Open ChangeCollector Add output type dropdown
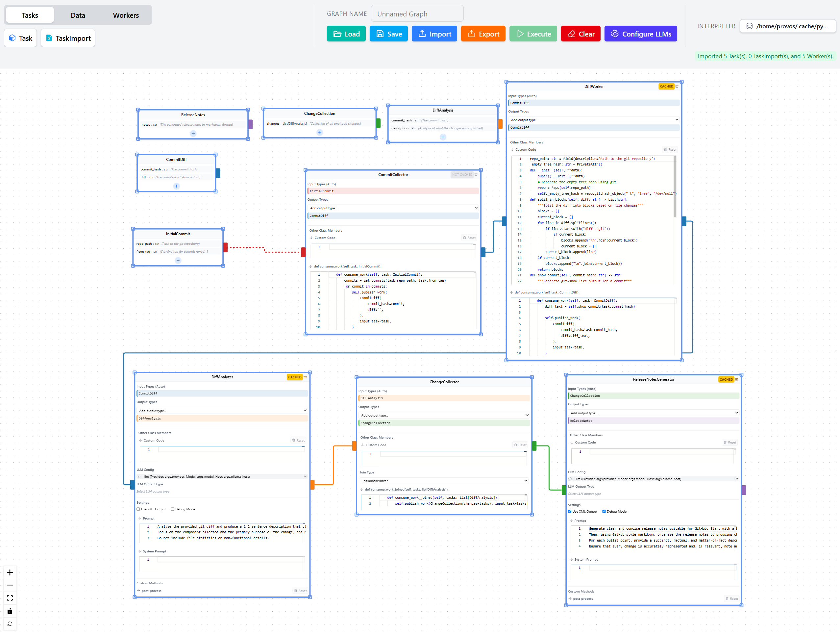The image size is (840, 634). pos(445,416)
